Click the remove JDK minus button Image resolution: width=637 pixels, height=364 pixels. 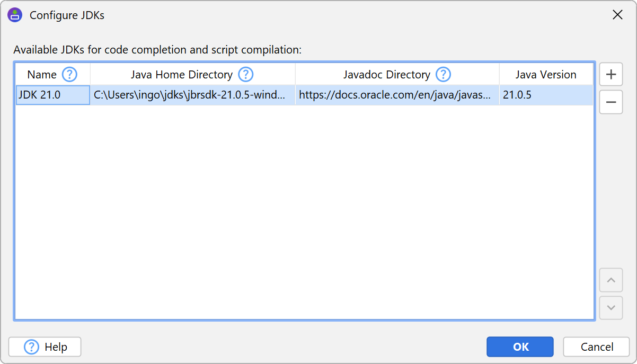click(x=611, y=102)
